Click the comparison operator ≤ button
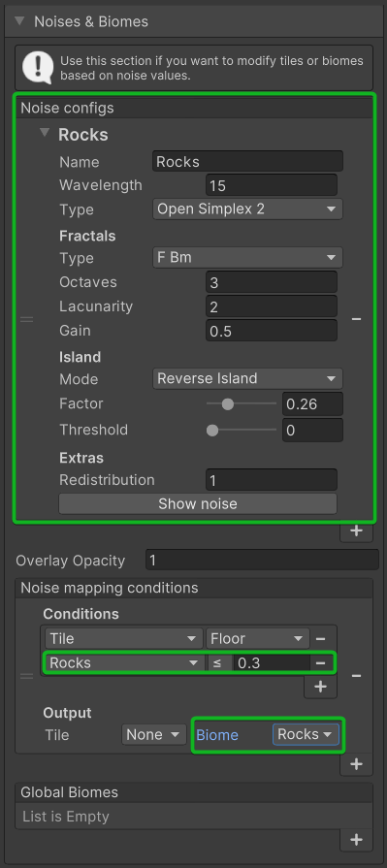 pyautogui.click(x=217, y=662)
